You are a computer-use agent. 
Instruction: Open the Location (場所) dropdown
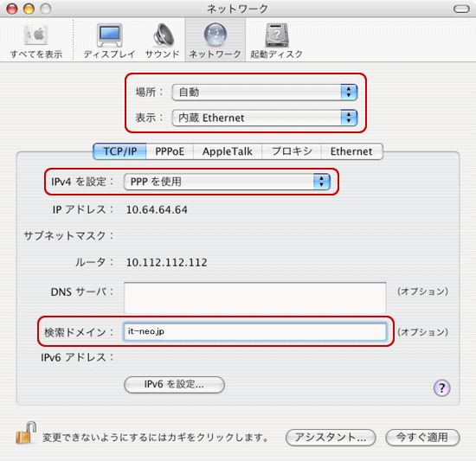[x=265, y=93]
